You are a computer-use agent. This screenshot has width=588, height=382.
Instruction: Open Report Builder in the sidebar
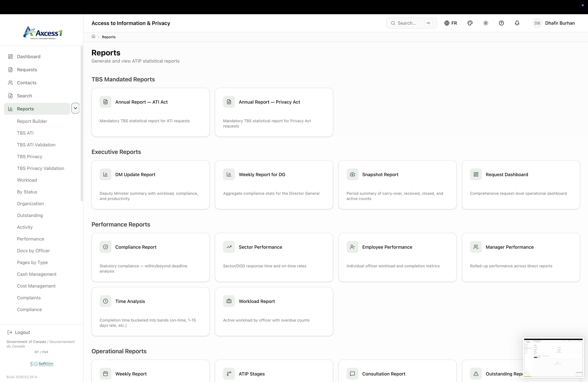point(32,121)
